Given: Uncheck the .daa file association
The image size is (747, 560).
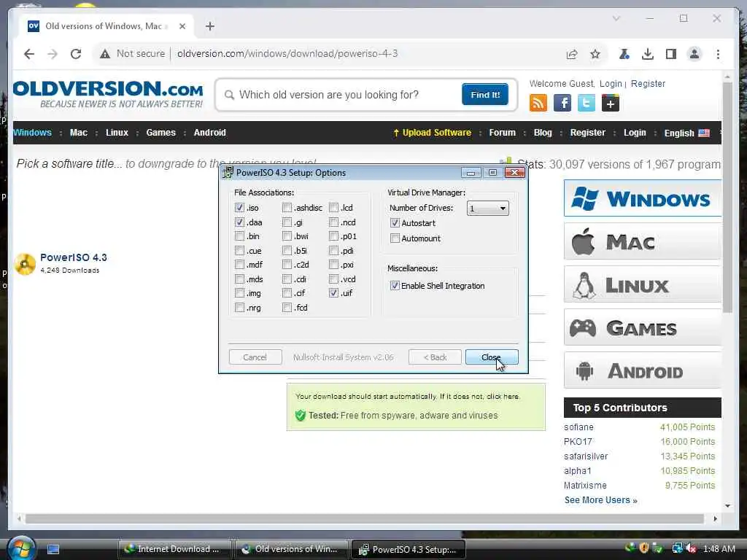Looking at the screenshot, I should pyautogui.click(x=239, y=222).
